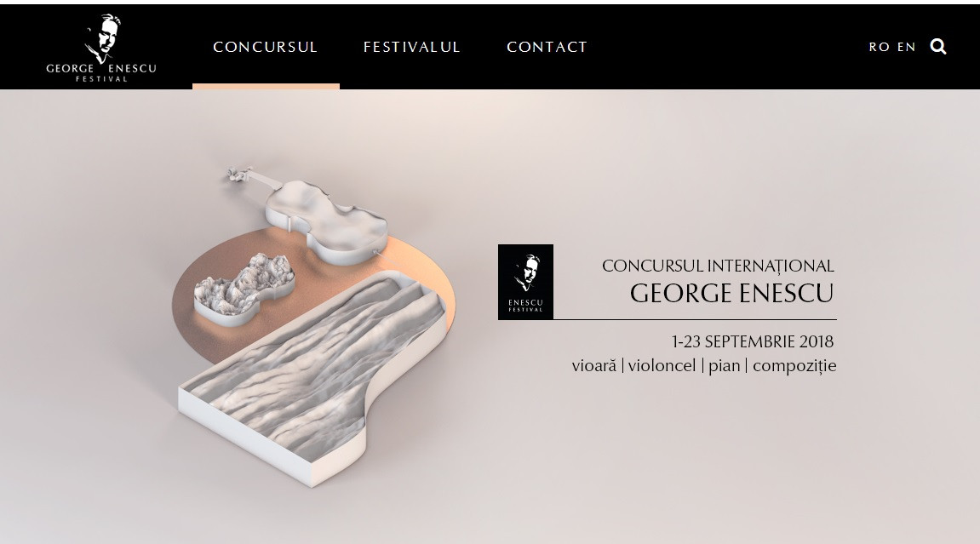Switch language to RO
This screenshot has width=980, height=544.
pyautogui.click(x=880, y=47)
